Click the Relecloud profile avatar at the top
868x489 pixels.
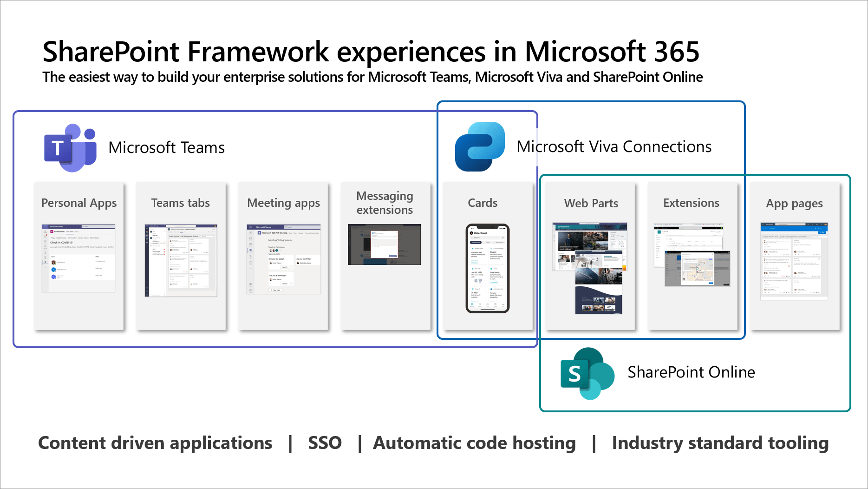click(x=472, y=233)
